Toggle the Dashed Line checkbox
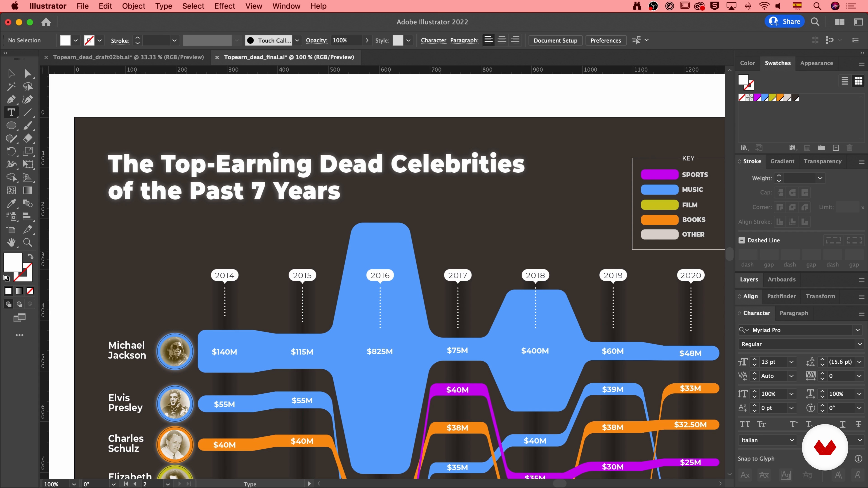 pos(742,240)
